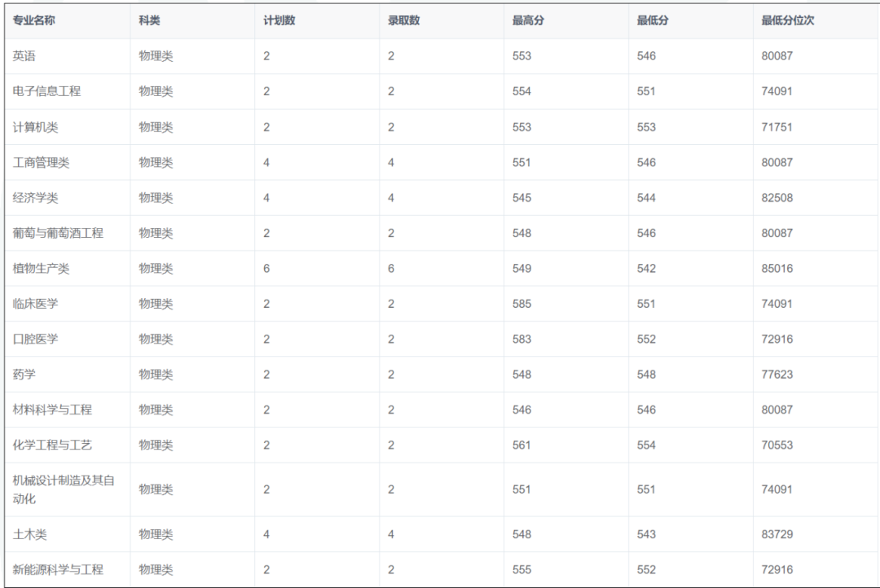Select the 电子信息工程 major name

click(46, 91)
